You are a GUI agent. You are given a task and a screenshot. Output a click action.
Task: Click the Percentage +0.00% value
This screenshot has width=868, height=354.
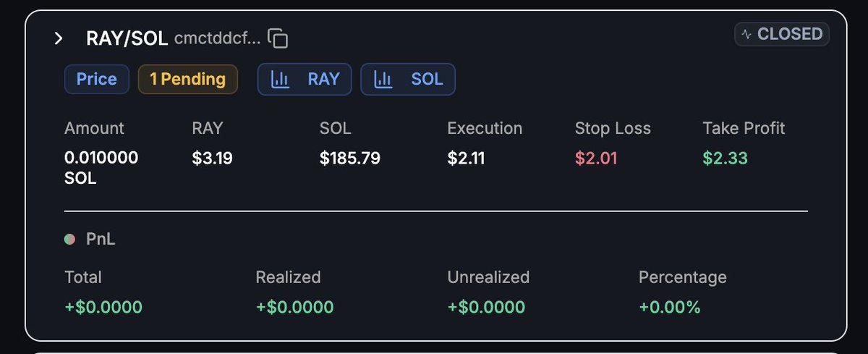(670, 307)
